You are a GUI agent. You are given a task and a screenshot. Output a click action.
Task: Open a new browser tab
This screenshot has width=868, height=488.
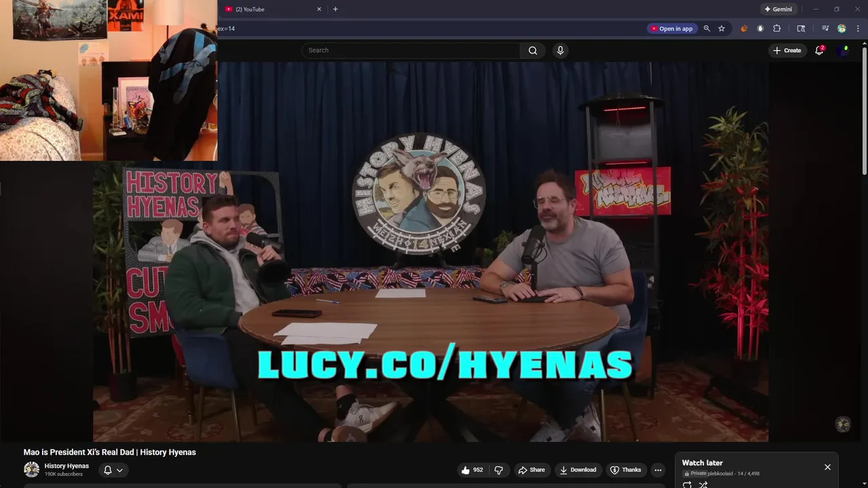335,9
